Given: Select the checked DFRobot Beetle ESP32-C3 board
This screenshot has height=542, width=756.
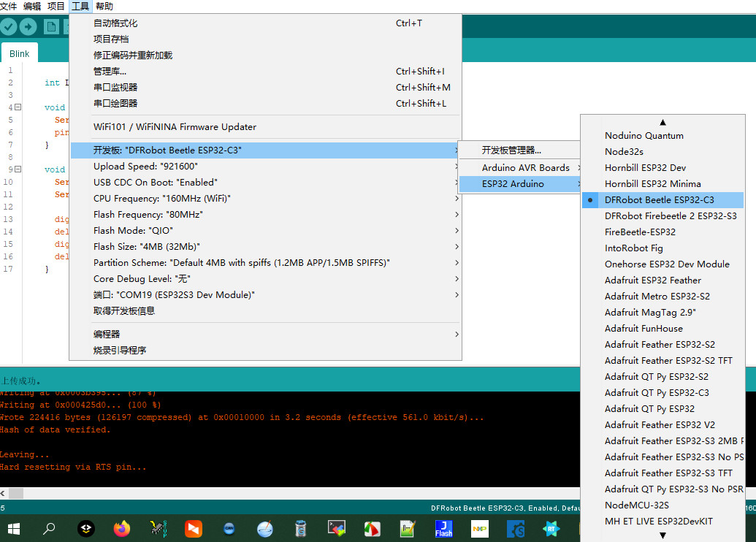Looking at the screenshot, I should pyautogui.click(x=663, y=199).
